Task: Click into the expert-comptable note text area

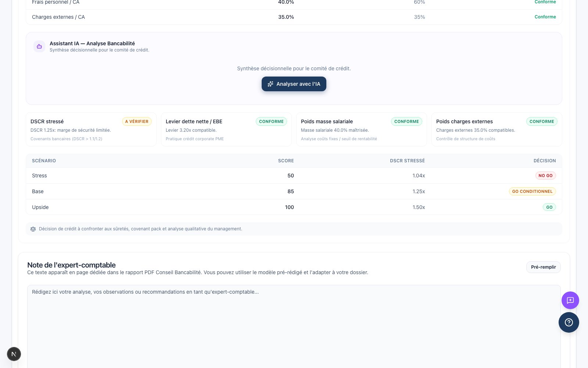Action: pos(294,326)
